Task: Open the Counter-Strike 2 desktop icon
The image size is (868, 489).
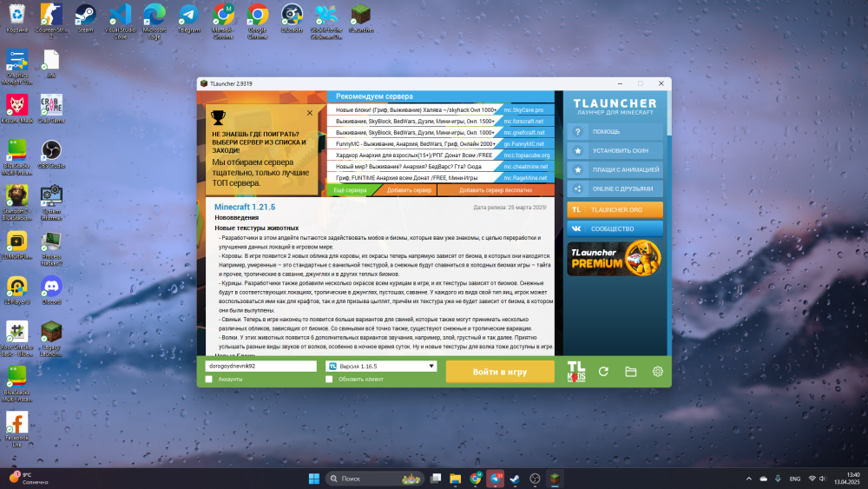Action: tap(51, 21)
